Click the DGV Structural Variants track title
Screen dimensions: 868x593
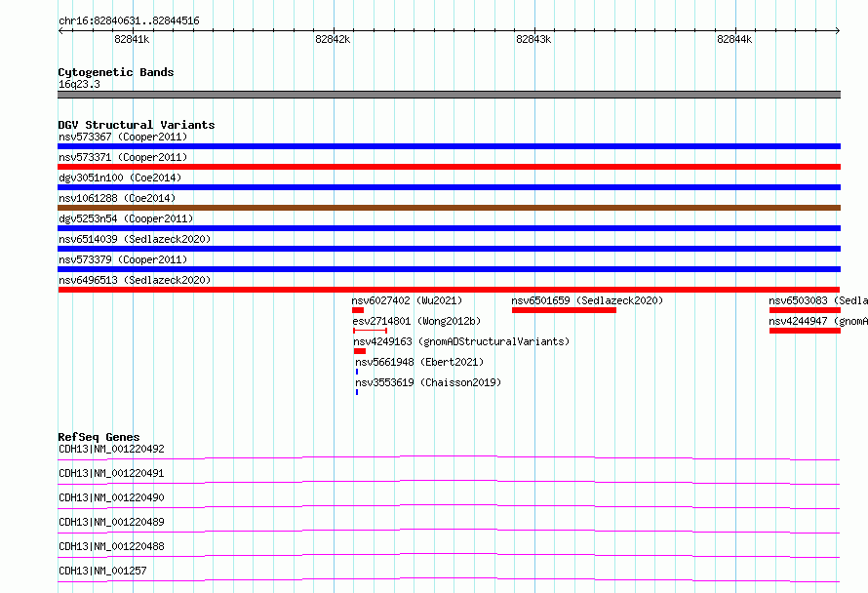pyautogui.click(x=137, y=125)
